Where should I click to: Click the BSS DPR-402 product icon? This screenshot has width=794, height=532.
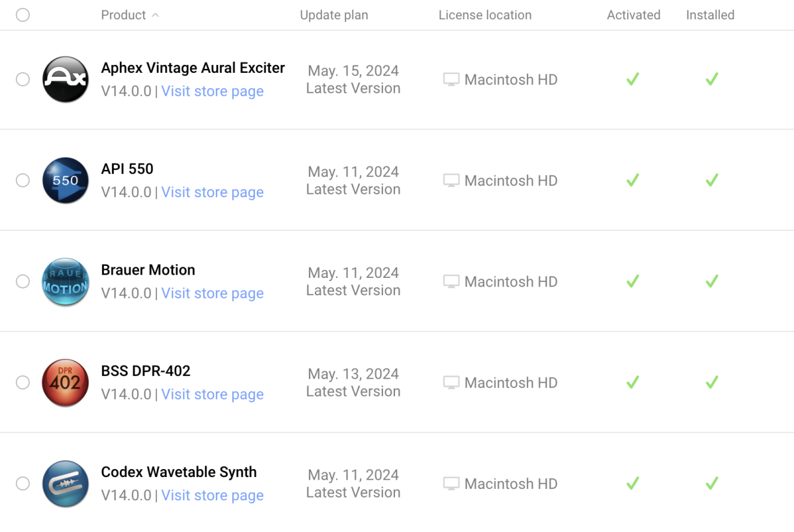[66, 382]
